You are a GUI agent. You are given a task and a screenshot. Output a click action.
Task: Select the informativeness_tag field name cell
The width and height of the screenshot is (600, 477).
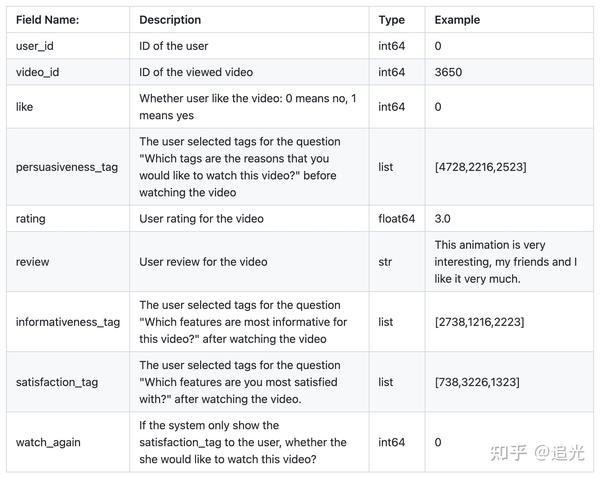68,322
